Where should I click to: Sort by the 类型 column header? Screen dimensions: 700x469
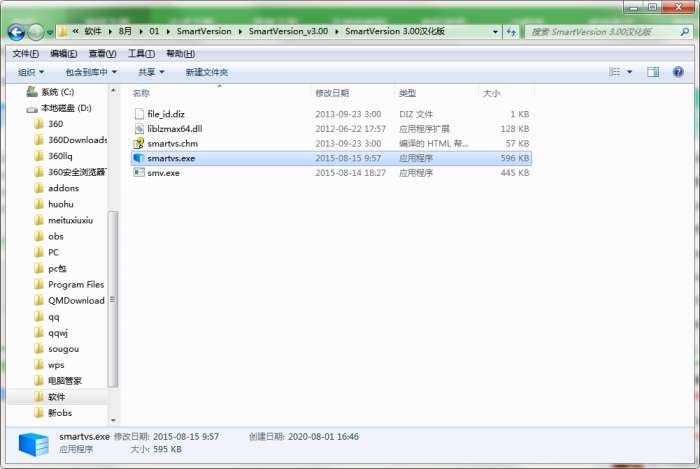point(408,93)
